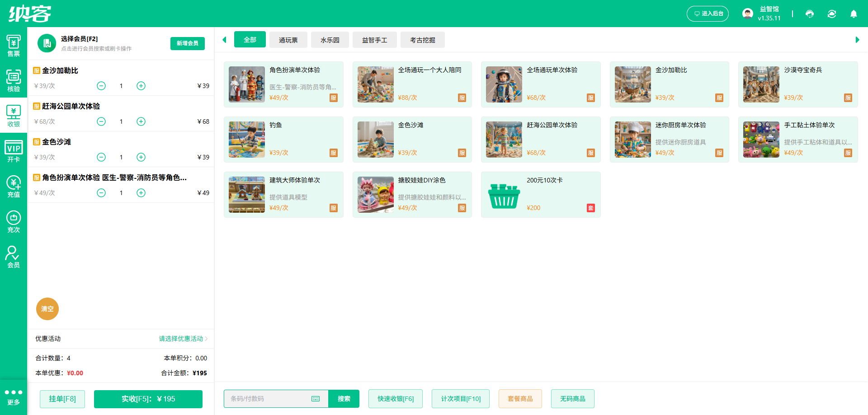The image size is (868, 415).
Task: Click the refresh sync icon in header
Action: [x=832, y=14]
